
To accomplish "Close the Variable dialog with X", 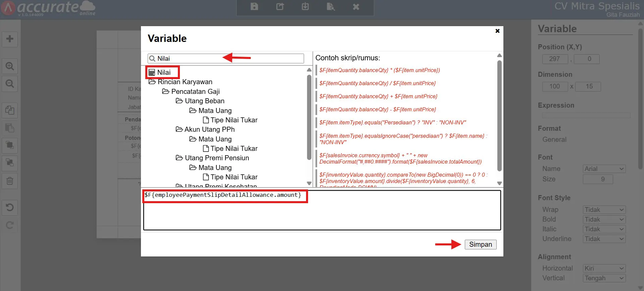I will pos(497,31).
